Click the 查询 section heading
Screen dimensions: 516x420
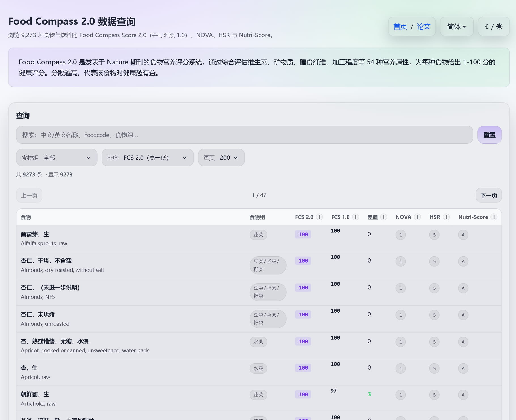pyautogui.click(x=23, y=116)
